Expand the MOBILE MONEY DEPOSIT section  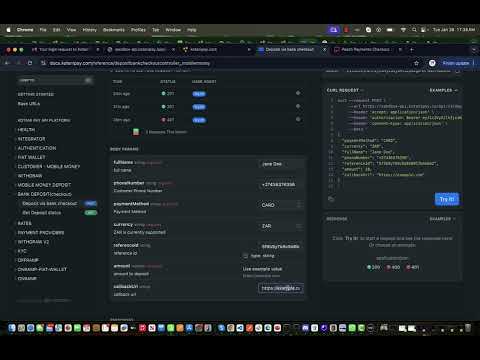coord(44,185)
